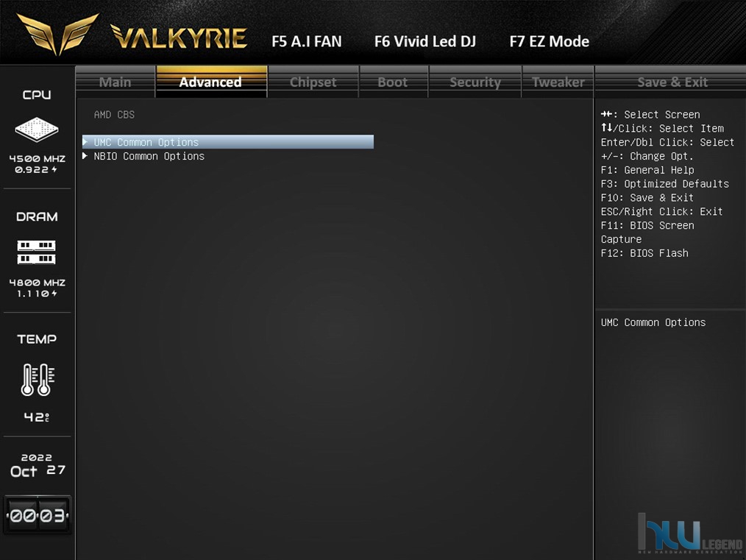
Task: Click the CPU chip icon
Action: [37, 129]
